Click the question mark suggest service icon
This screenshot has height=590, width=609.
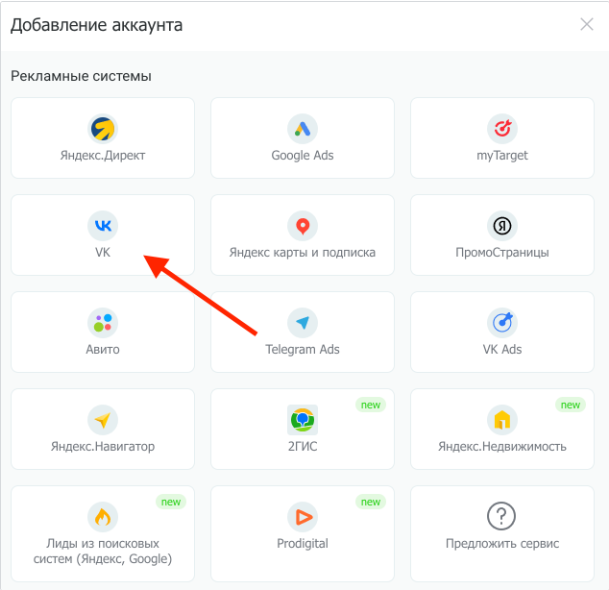click(501, 516)
